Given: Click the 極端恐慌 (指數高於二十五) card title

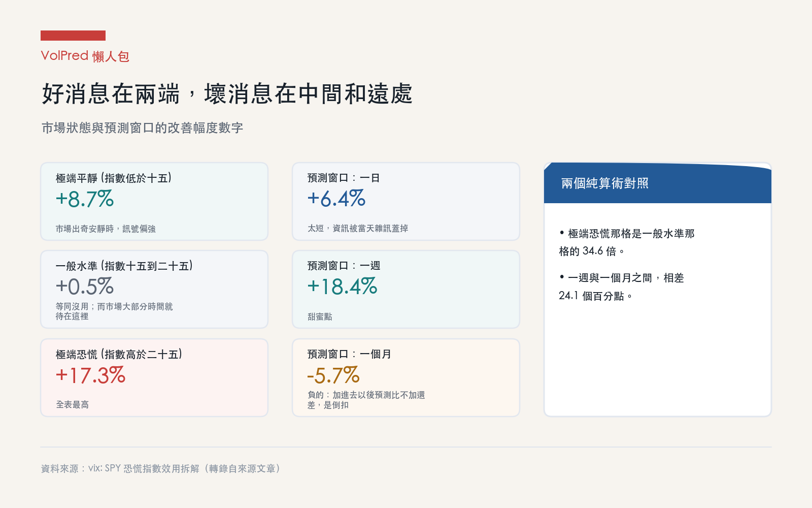Looking at the screenshot, I should 119,355.
